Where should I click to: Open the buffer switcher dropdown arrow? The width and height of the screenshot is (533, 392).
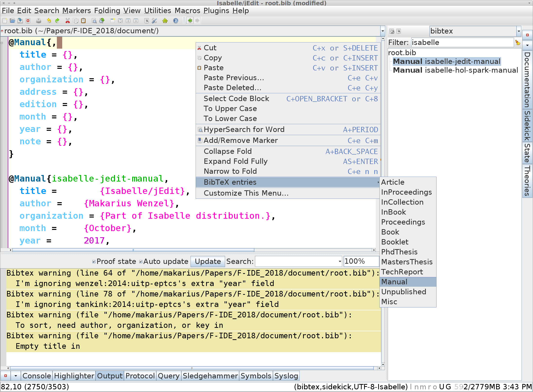[x=383, y=31]
